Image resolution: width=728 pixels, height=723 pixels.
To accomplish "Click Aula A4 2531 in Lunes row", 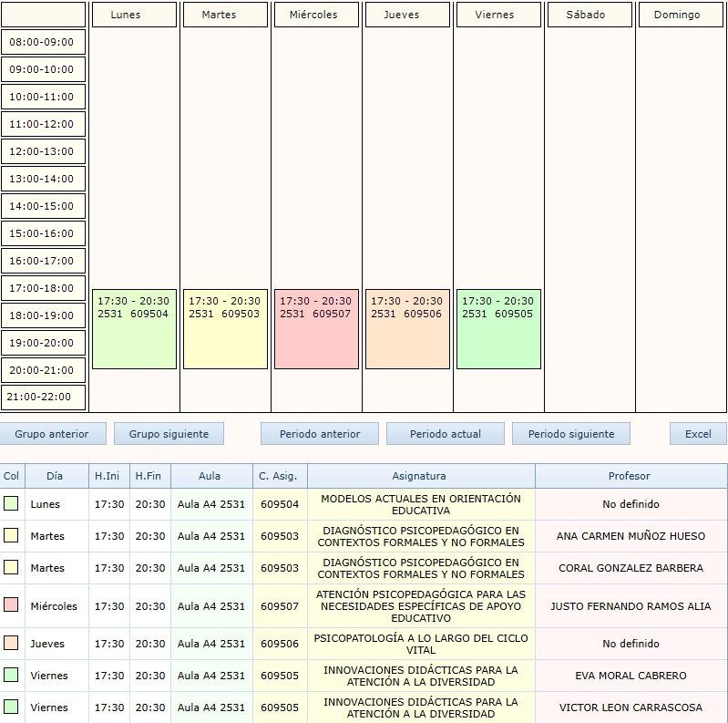I will pyautogui.click(x=211, y=504).
